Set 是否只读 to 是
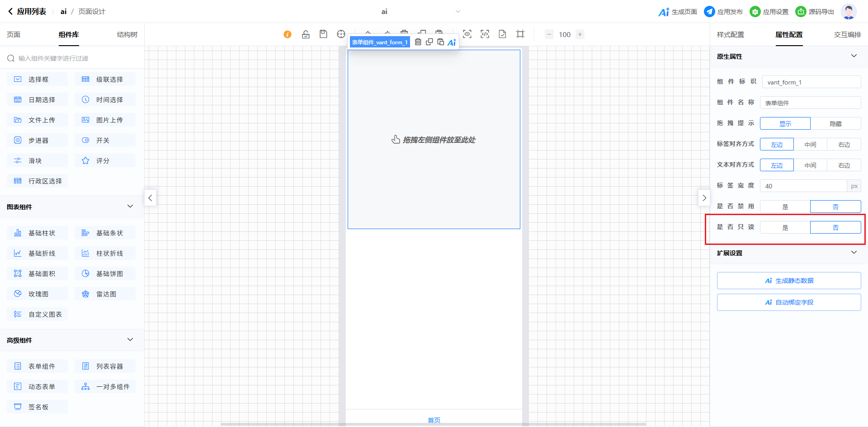 (x=785, y=227)
